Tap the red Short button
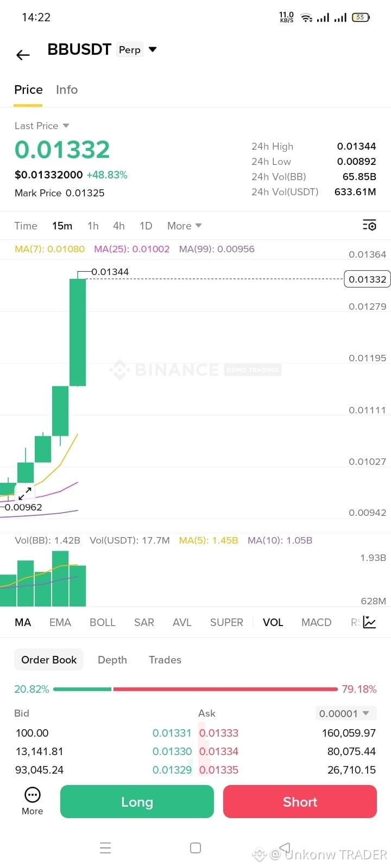Viewport: 391px width, 868px height. (x=300, y=801)
